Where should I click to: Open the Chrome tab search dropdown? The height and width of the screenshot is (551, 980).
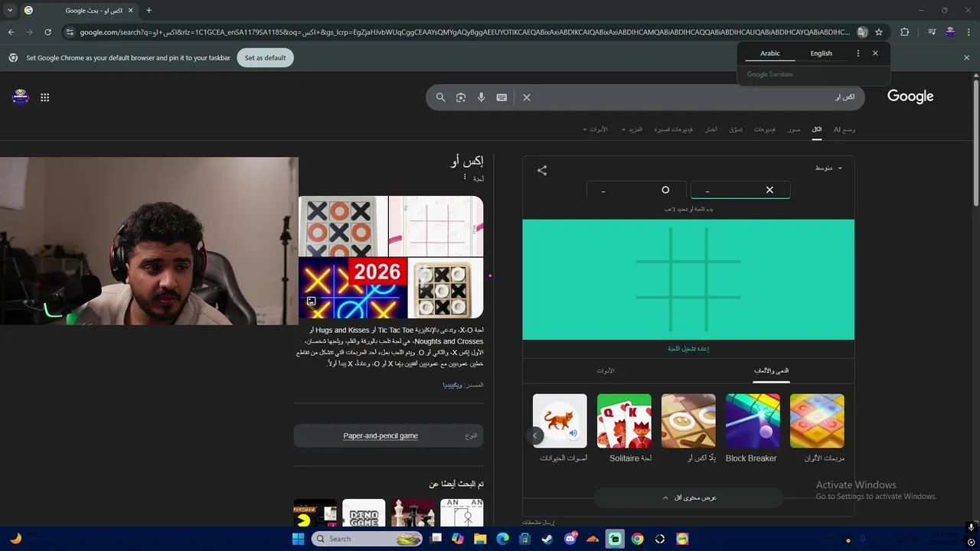point(9,11)
